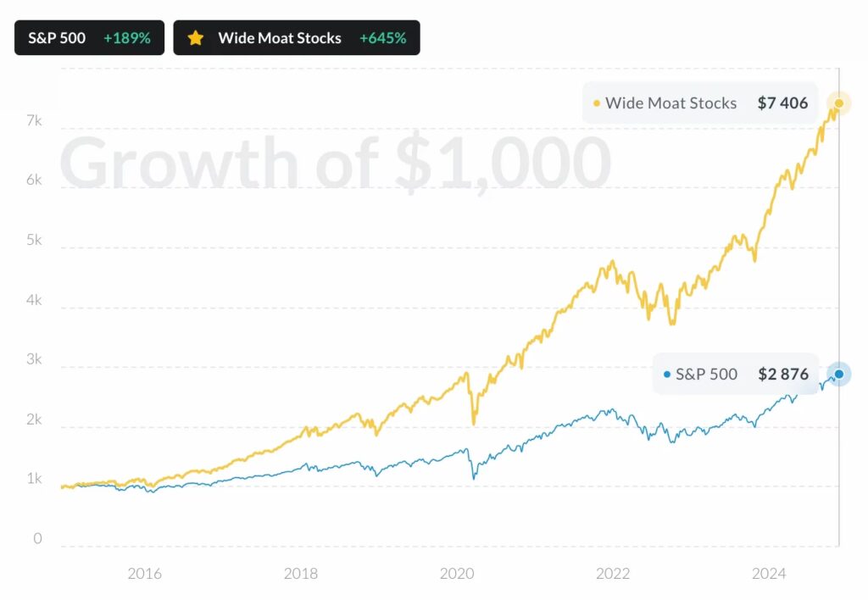
Task: Click the 3k label on vertical axis
Action: (x=34, y=359)
